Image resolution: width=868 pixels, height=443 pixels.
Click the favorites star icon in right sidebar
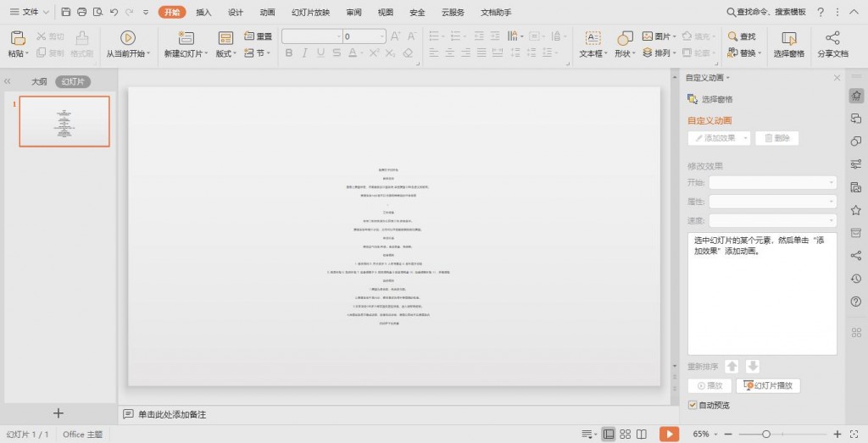pyautogui.click(x=856, y=209)
